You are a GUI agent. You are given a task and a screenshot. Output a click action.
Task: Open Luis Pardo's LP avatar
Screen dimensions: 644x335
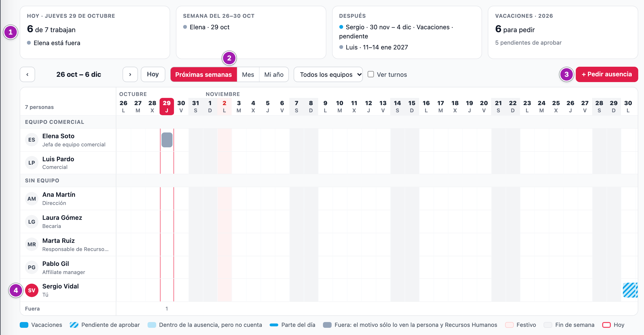coord(31,163)
